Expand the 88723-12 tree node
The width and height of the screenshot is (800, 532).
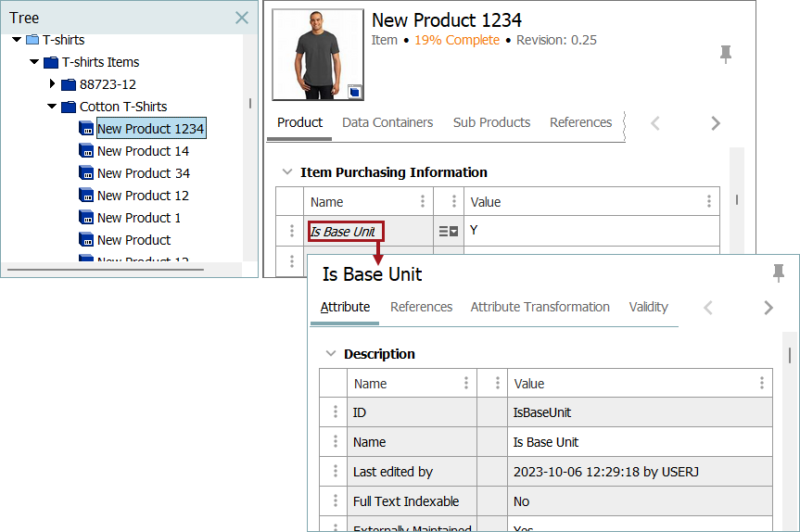(x=53, y=84)
